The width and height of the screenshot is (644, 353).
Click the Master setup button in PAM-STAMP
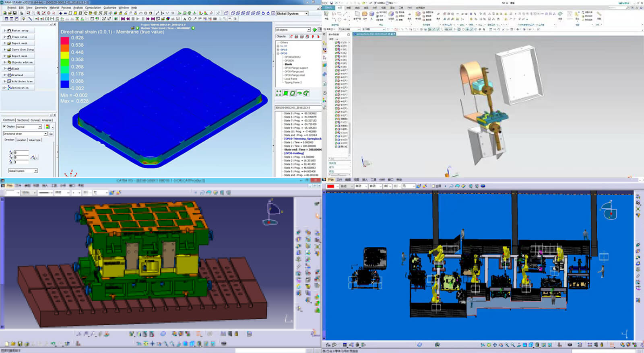(x=19, y=31)
